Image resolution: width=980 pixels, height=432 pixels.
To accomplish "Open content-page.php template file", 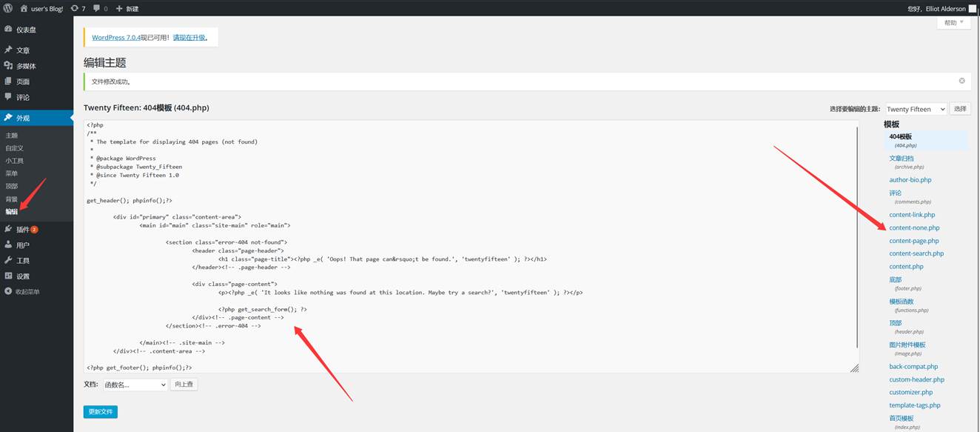I will [x=914, y=241].
